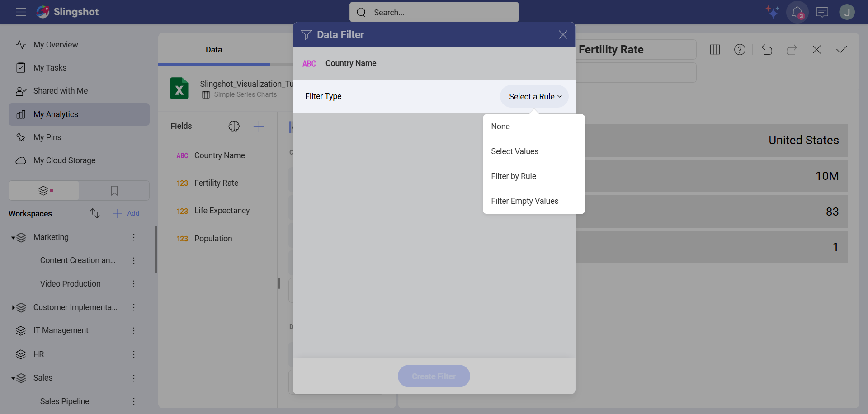
Task: Click the Excel data source icon
Action: 179,88
